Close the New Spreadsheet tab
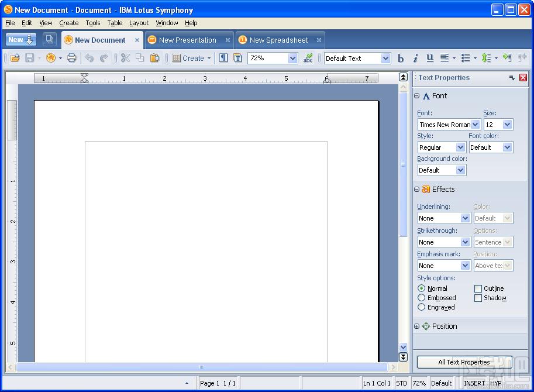 319,40
